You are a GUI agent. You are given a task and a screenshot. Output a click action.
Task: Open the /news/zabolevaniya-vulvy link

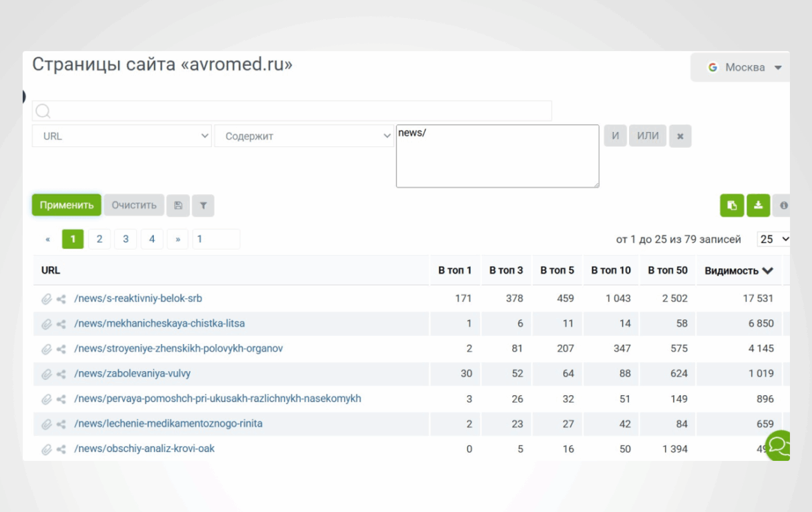[x=133, y=374]
